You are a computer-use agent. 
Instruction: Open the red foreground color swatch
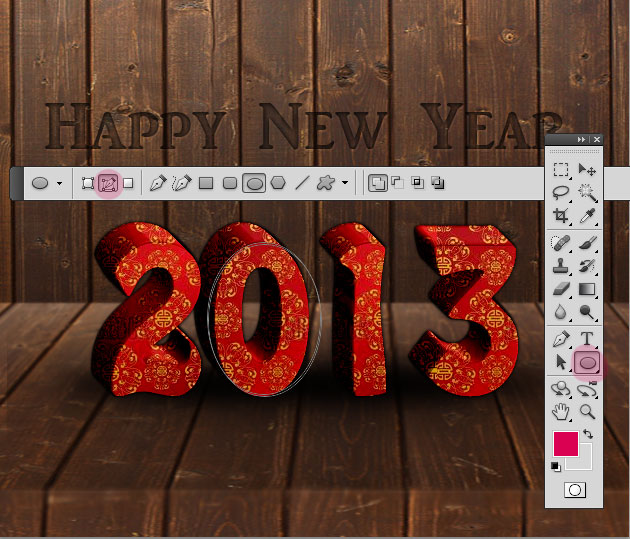coord(565,444)
